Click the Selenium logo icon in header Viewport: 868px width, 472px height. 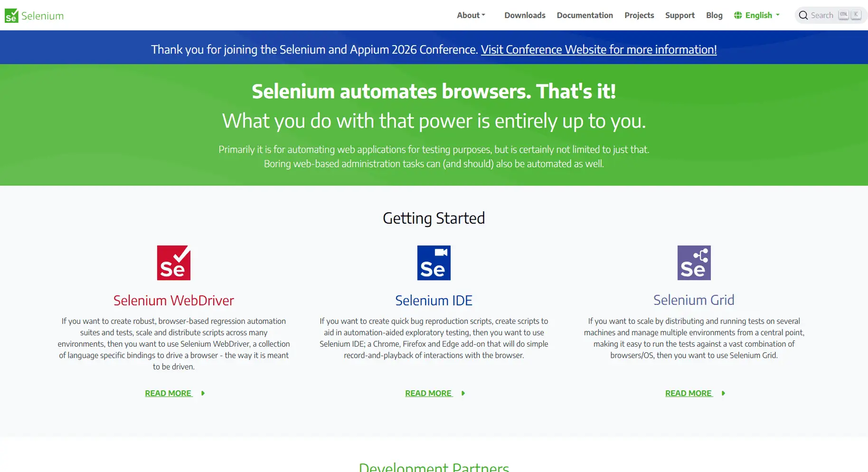(11, 16)
